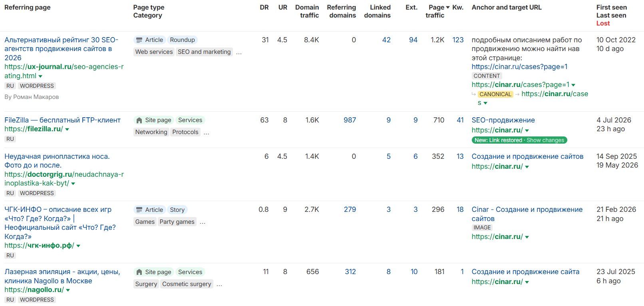Click the Article tag in the ЧГК-ИНФО row

tap(149, 210)
